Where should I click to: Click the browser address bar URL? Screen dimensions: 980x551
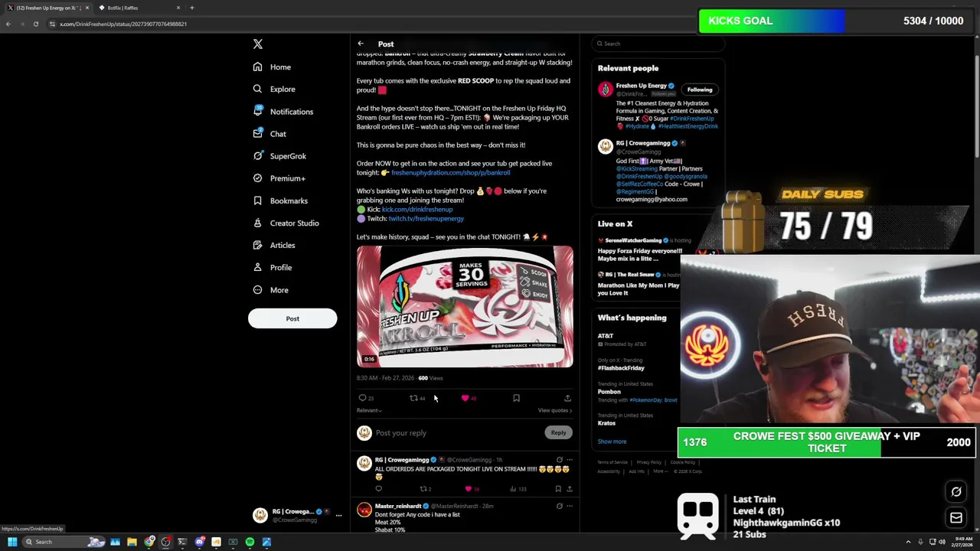pyautogui.click(x=123, y=24)
